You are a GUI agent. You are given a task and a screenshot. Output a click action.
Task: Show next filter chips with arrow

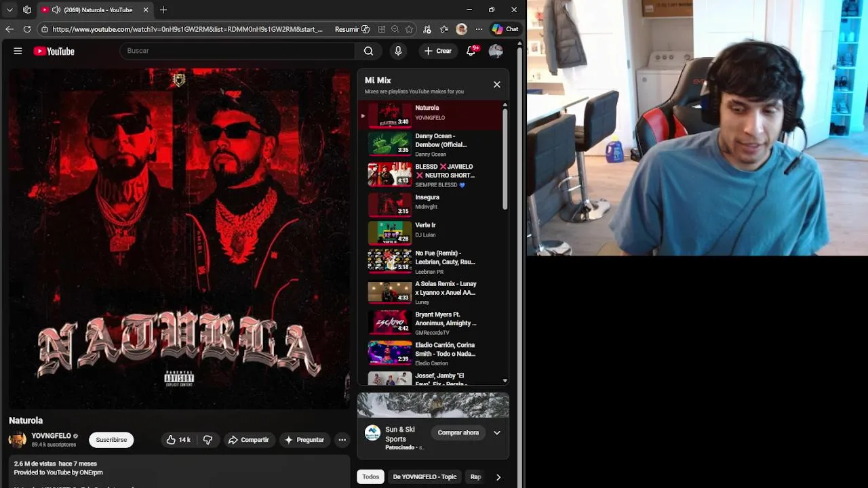coord(498,477)
